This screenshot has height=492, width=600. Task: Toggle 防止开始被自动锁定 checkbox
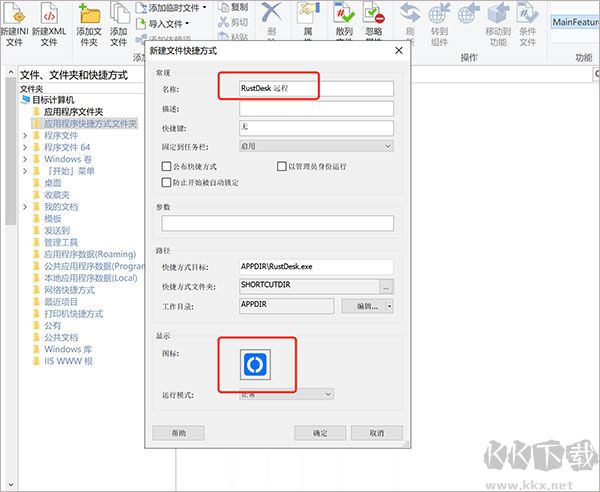point(166,183)
